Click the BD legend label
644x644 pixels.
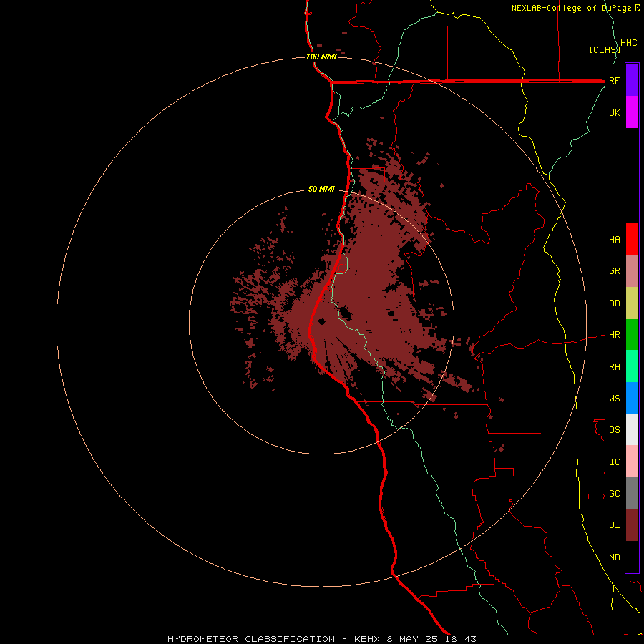[614, 303]
